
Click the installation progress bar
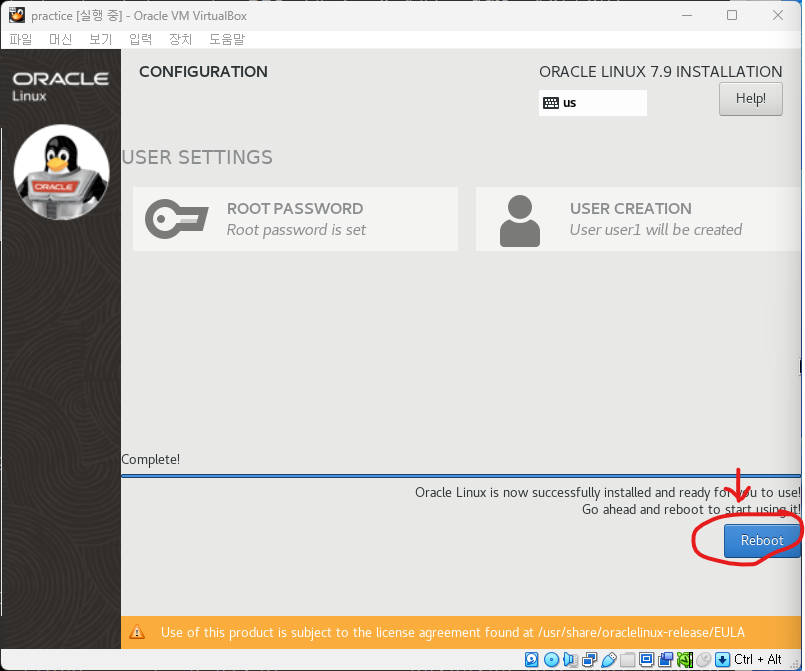(461, 476)
